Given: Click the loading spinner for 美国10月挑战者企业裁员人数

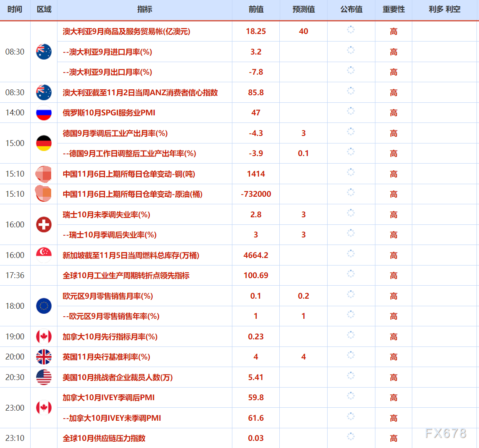Looking at the screenshot, I should coord(351,377).
